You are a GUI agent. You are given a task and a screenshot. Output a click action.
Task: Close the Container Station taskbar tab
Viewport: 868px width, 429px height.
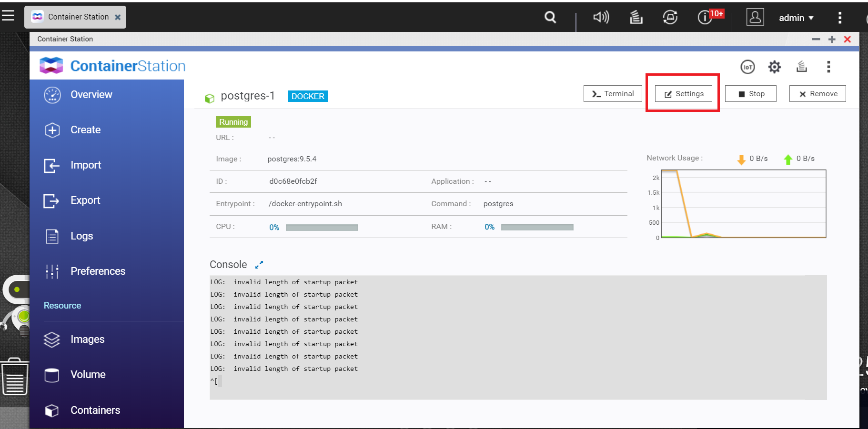pyautogui.click(x=118, y=17)
